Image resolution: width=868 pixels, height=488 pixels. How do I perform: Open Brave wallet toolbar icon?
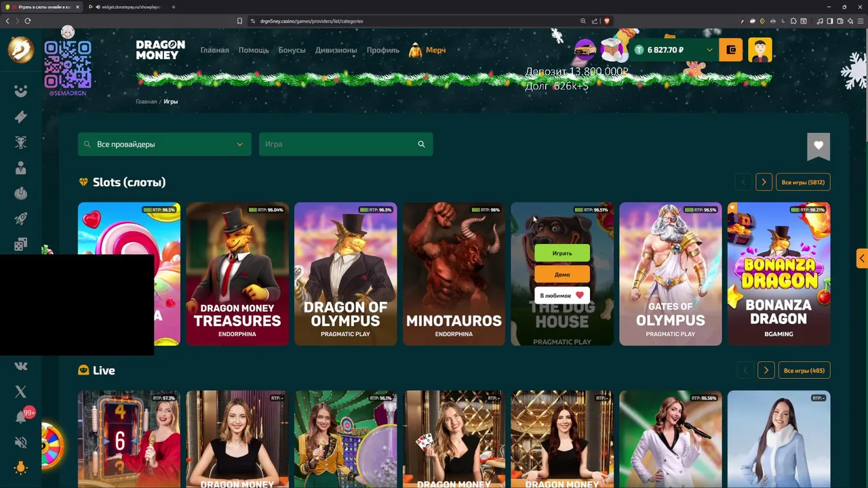click(840, 21)
